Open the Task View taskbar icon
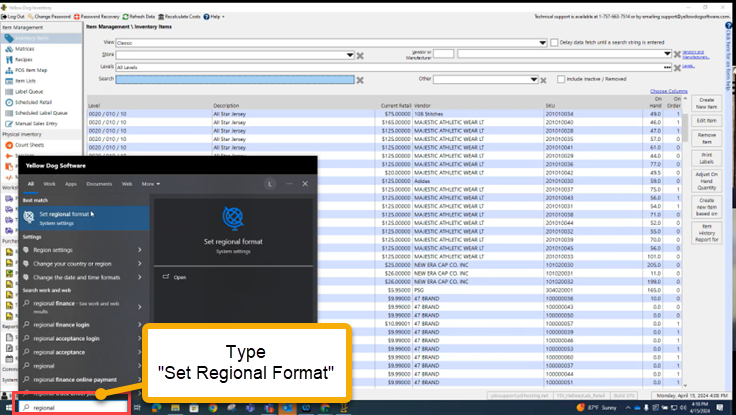This screenshot has width=736, height=415. (x=138, y=407)
